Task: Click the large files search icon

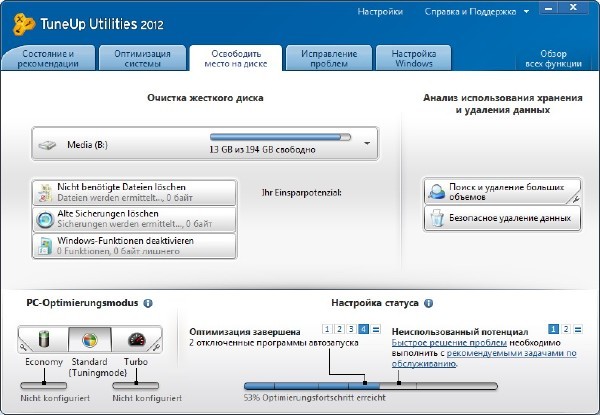Action: 437,191
